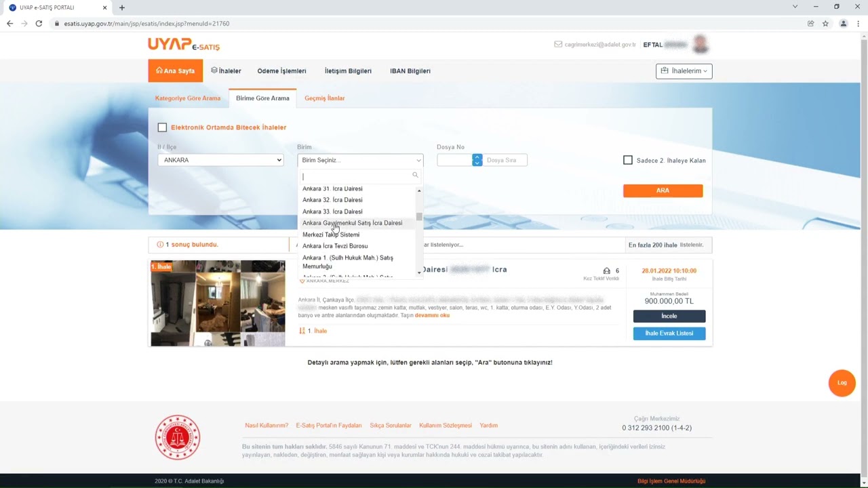Click the dropdown list scroll up arrow

click(x=419, y=190)
